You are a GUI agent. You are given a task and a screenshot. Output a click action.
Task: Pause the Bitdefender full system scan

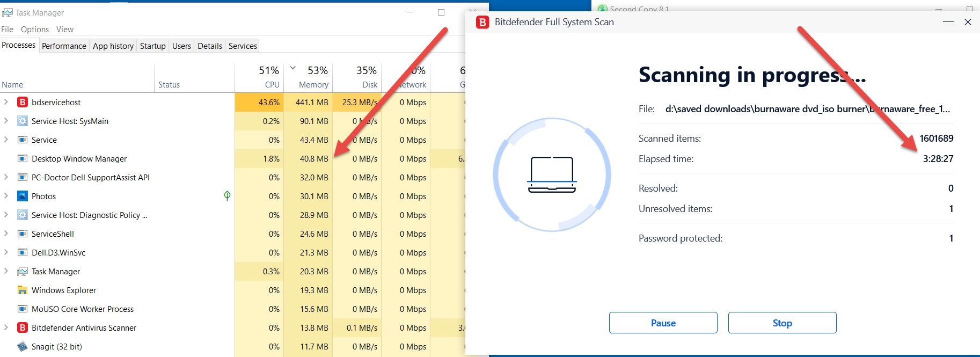tap(663, 323)
